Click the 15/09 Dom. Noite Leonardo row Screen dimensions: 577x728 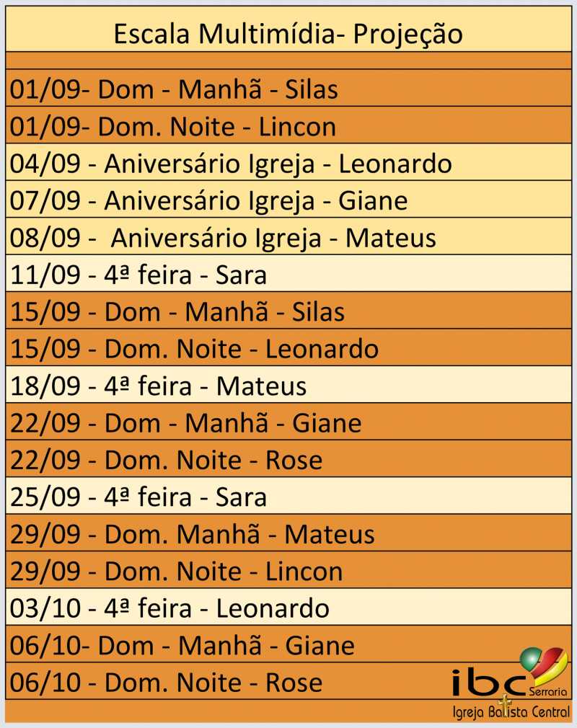(288, 347)
